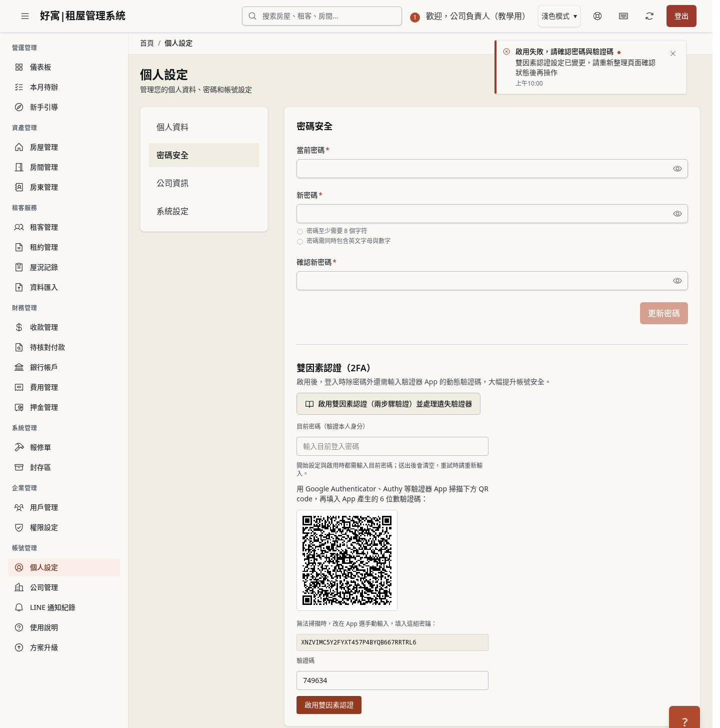Image resolution: width=720 pixels, height=728 pixels.
Task: Switch to the 個人資料 tab
Action: coord(204,127)
